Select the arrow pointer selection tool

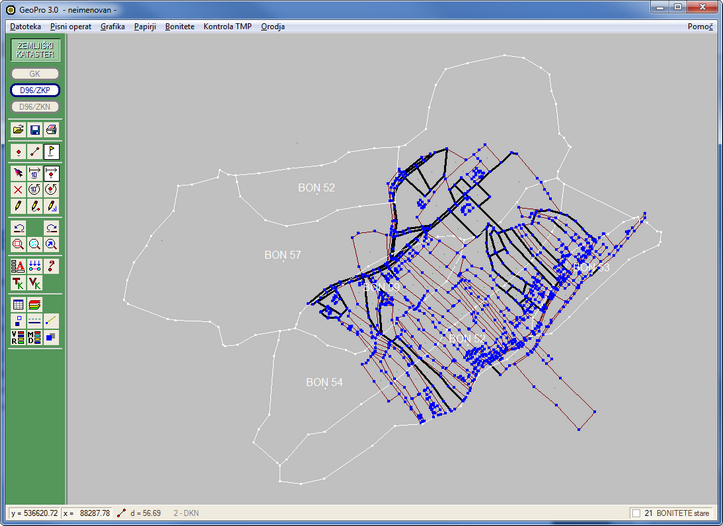(18, 173)
